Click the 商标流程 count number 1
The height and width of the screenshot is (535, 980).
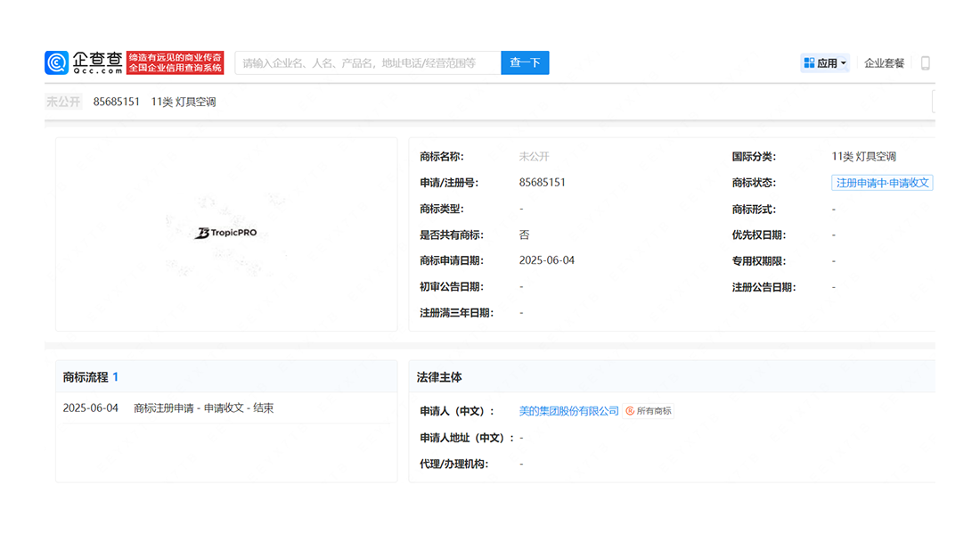point(115,377)
